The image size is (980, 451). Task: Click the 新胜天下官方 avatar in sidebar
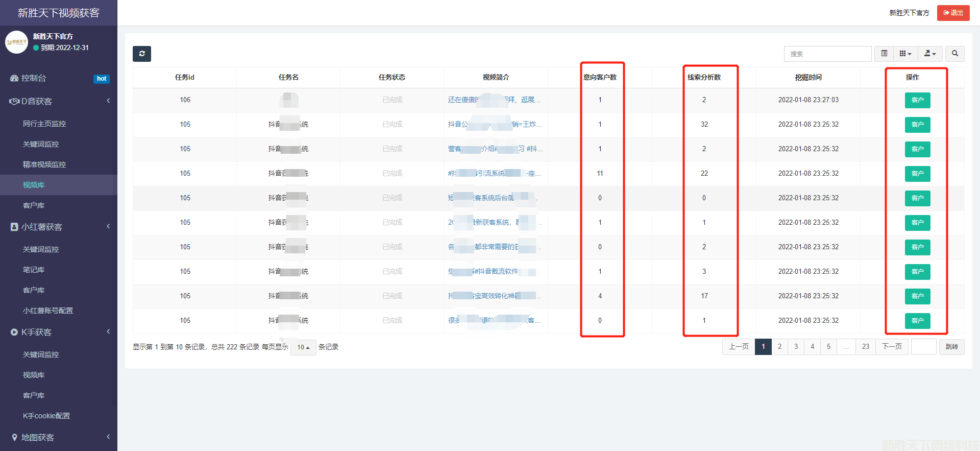16,42
